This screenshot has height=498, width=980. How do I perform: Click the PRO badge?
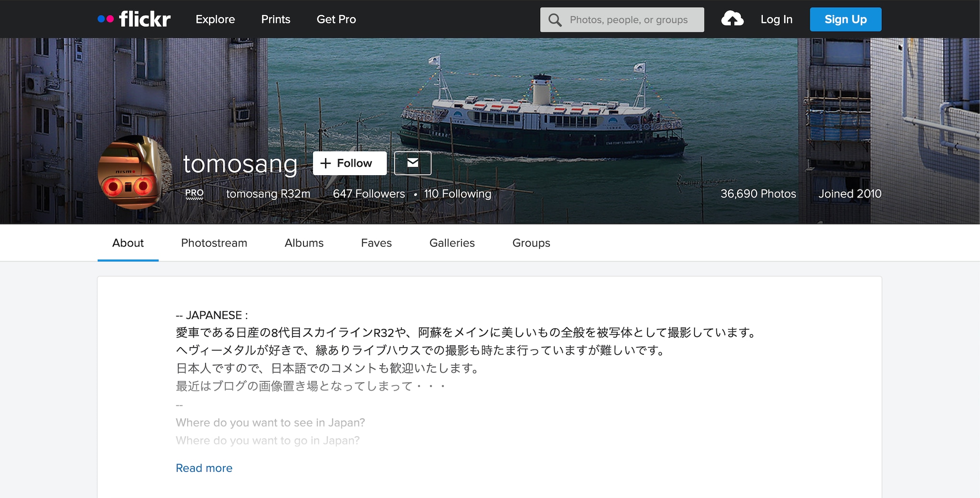[x=194, y=193]
